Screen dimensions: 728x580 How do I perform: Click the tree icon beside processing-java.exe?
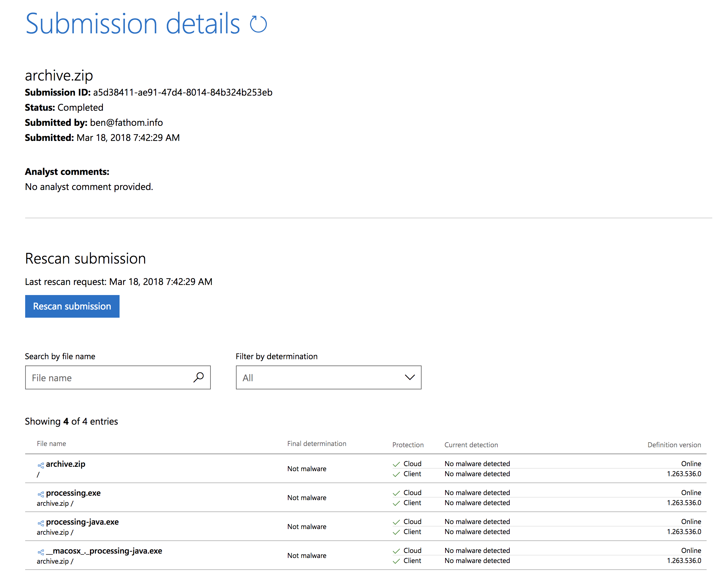pyautogui.click(x=41, y=523)
